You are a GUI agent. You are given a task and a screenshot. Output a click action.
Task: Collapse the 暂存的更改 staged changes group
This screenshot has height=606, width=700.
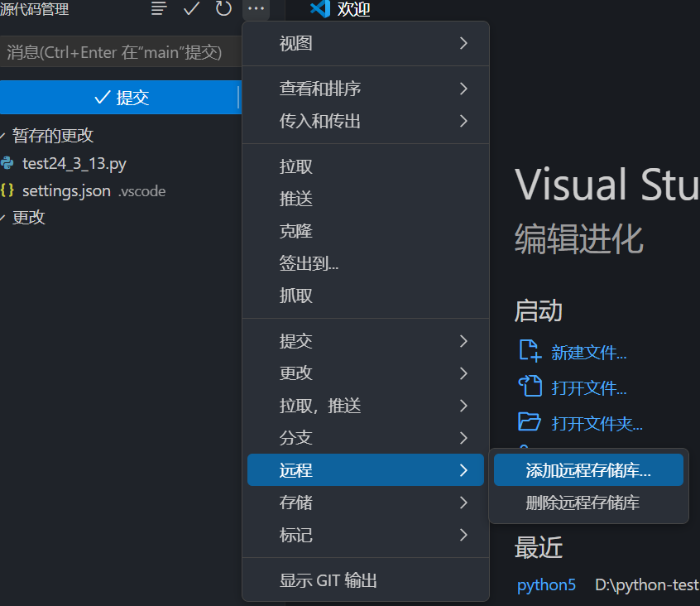point(3,136)
